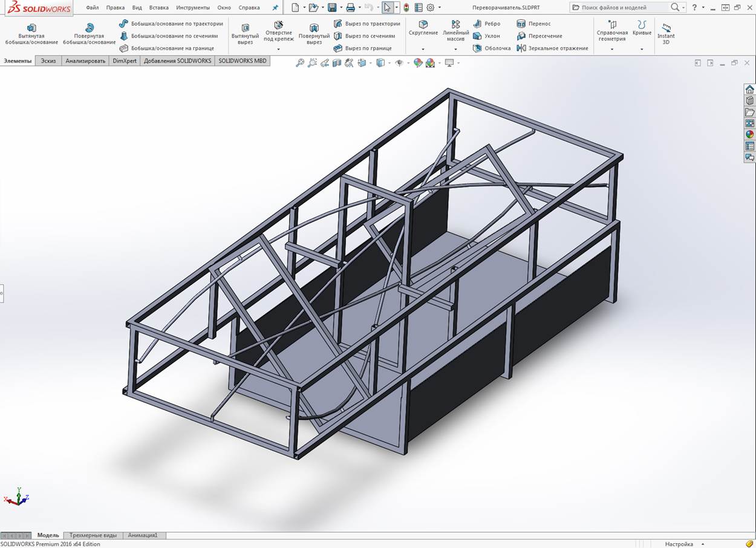Select Вытянутая бобышка/основание extrude tool

31,34
